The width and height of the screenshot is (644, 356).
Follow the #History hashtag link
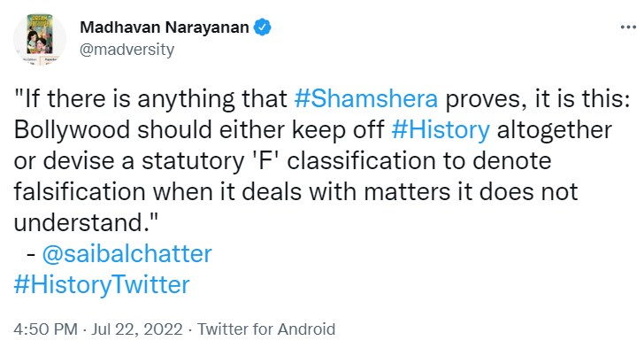click(x=440, y=129)
